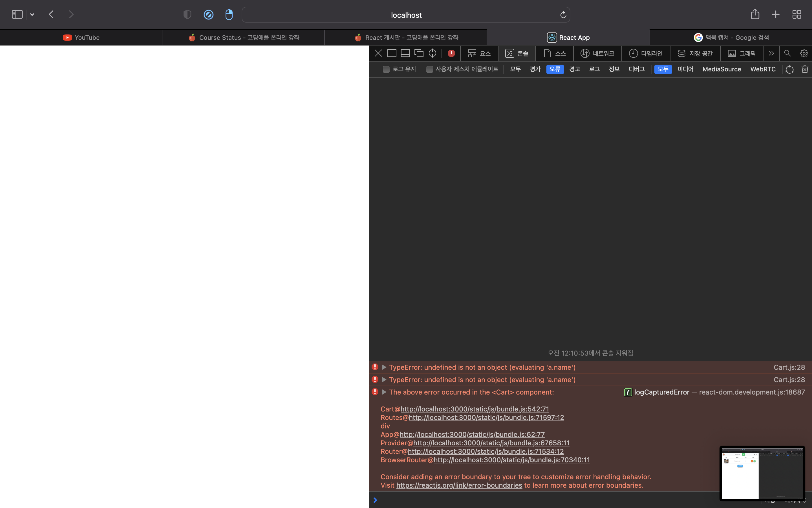This screenshot has width=812, height=508.
Task: Close the Web Inspector panel
Action: point(378,53)
